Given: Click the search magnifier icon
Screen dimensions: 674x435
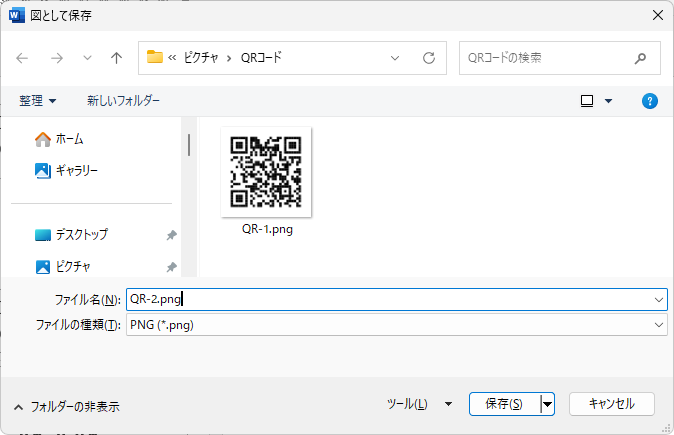Looking at the screenshot, I should pos(640,58).
